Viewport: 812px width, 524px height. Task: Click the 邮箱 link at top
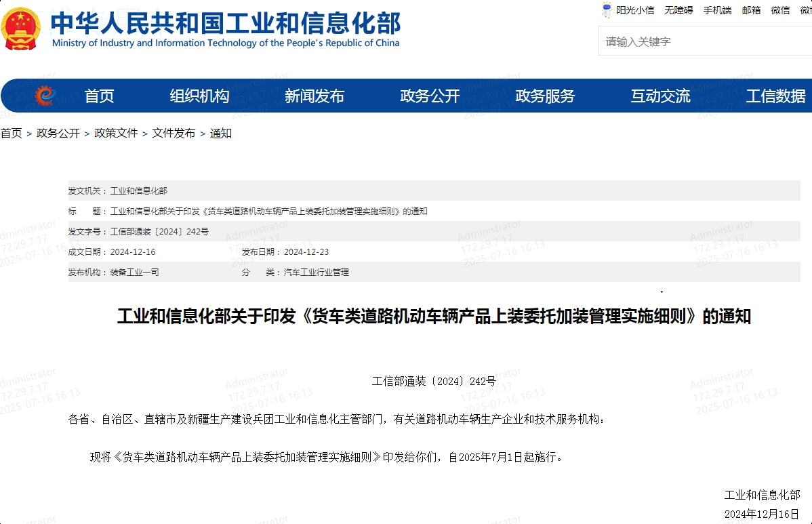tap(751, 10)
